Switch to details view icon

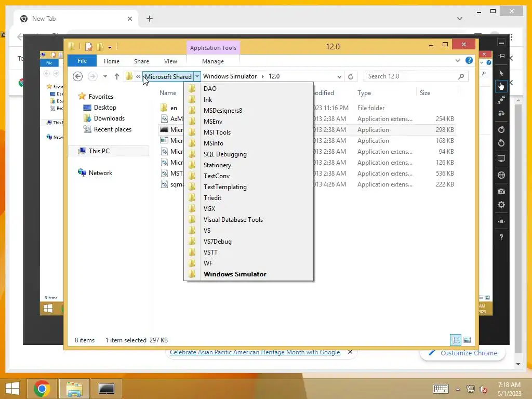tap(456, 340)
